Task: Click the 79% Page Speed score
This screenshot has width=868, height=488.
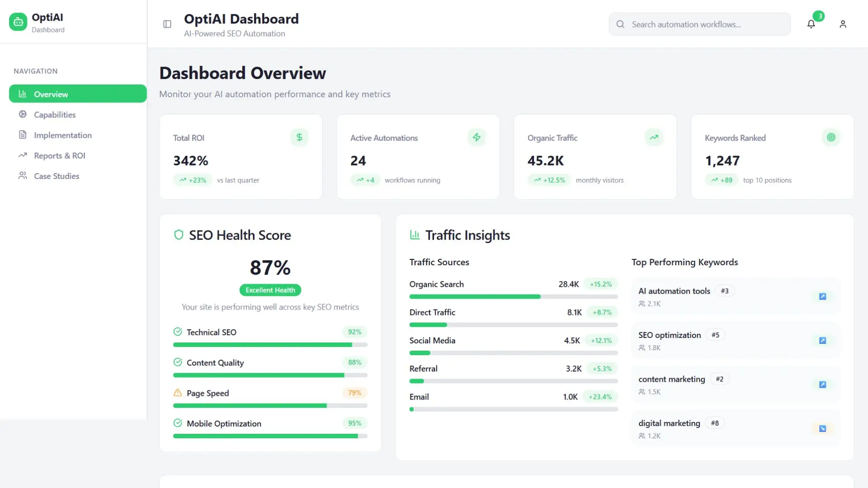Action: coord(354,393)
